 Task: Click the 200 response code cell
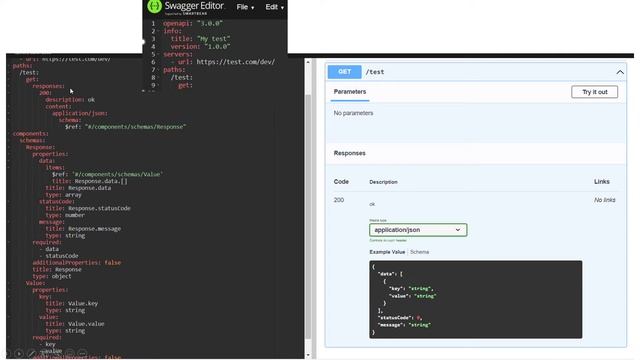coord(339,200)
